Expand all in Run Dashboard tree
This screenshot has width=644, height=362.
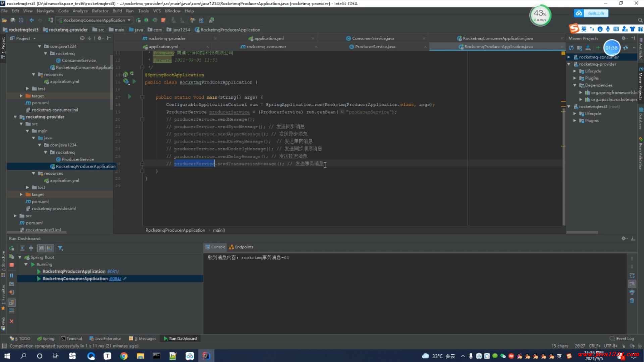click(22, 248)
